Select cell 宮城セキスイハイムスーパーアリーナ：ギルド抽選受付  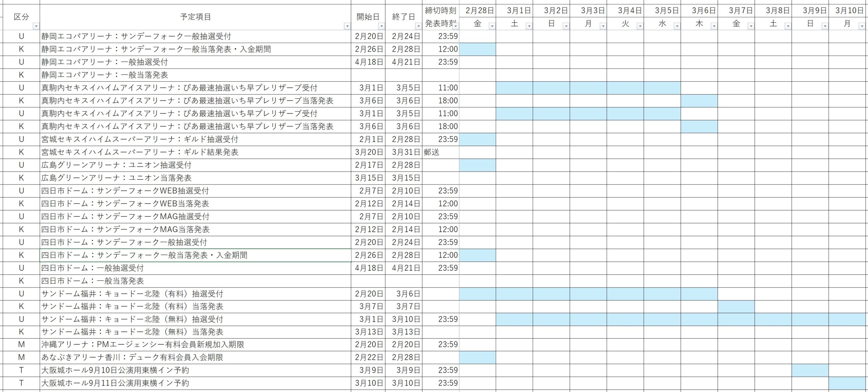click(x=195, y=139)
